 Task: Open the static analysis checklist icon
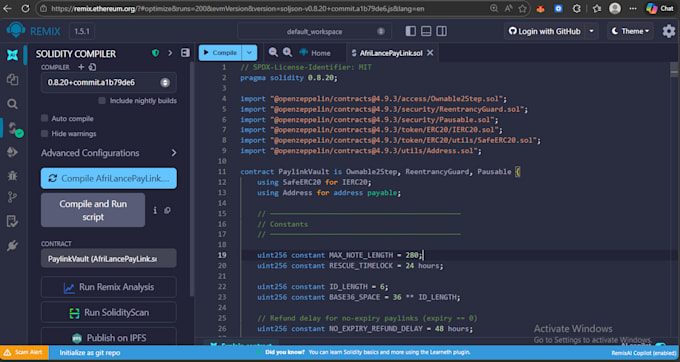12,222
